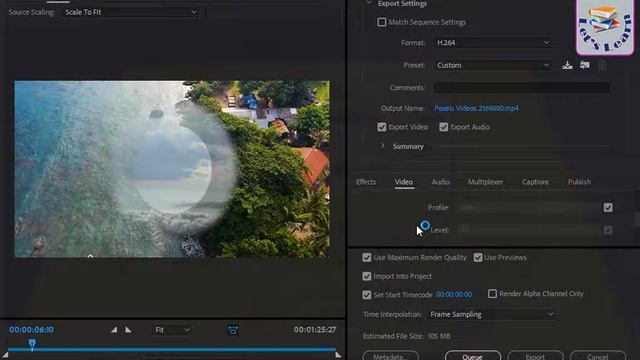Open the Captions tab
640x360 pixels.
(x=535, y=182)
